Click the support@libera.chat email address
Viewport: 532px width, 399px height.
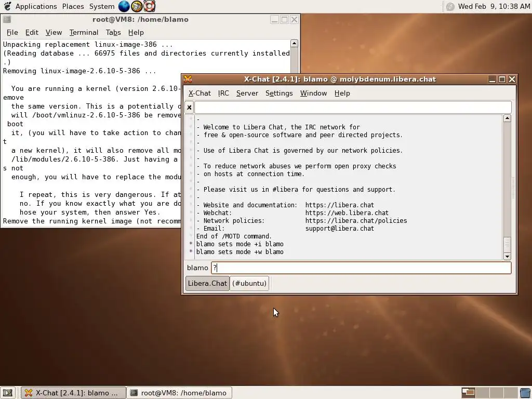(x=340, y=229)
